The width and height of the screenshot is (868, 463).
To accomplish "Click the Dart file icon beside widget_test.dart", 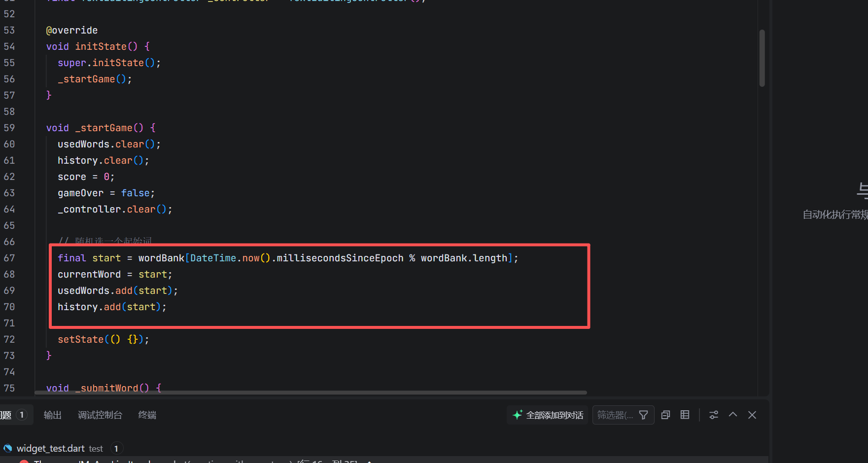I will tap(8, 448).
